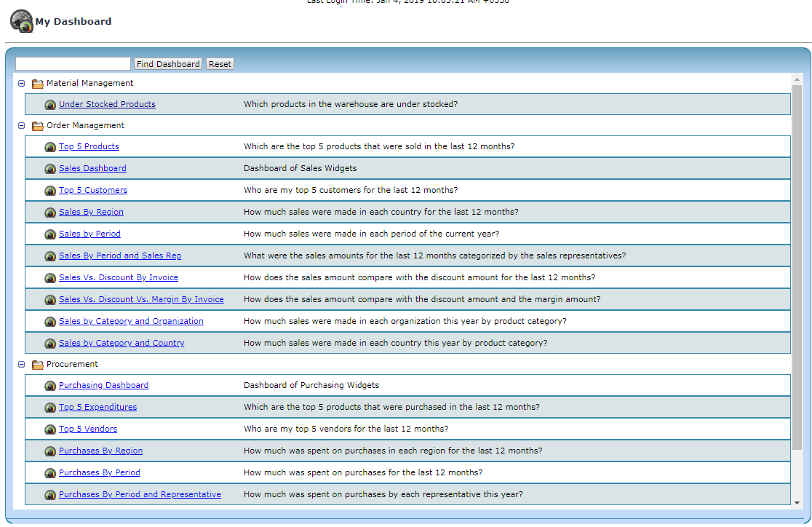Collapse the Procurement group
The height and width of the screenshot is (527, 812).
tap(21, 364)
